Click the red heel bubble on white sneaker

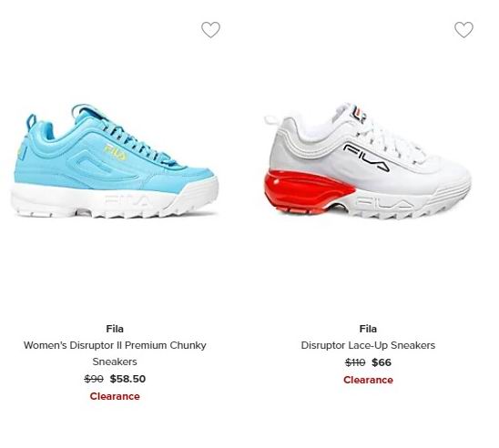coord(307,191)
